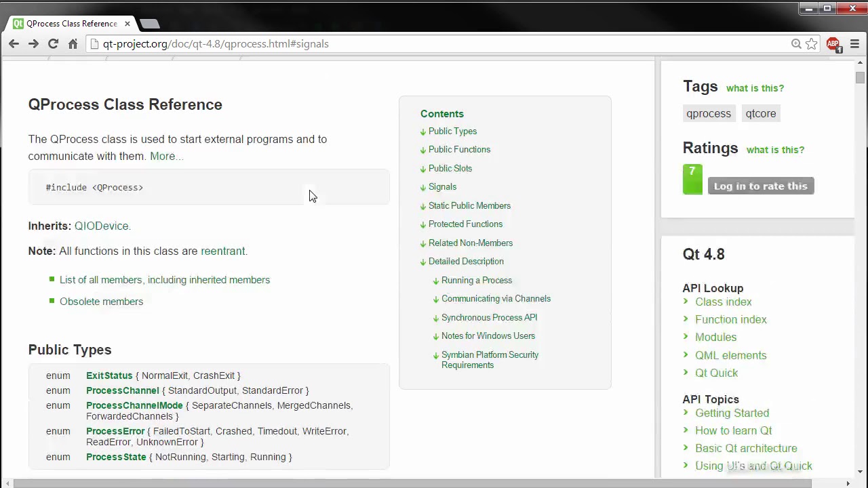
Task: Click the vertical scrollbar thumb
Action: pos(860,77)
